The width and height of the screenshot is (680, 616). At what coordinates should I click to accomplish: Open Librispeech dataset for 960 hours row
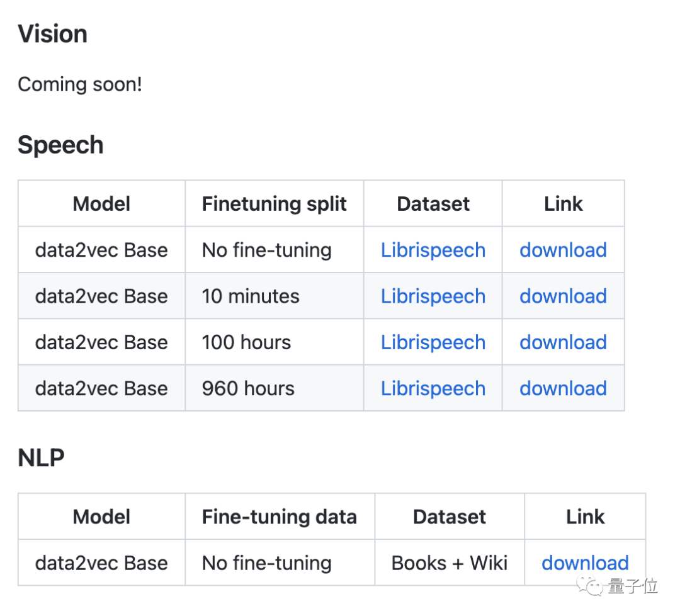pos(433,388)
